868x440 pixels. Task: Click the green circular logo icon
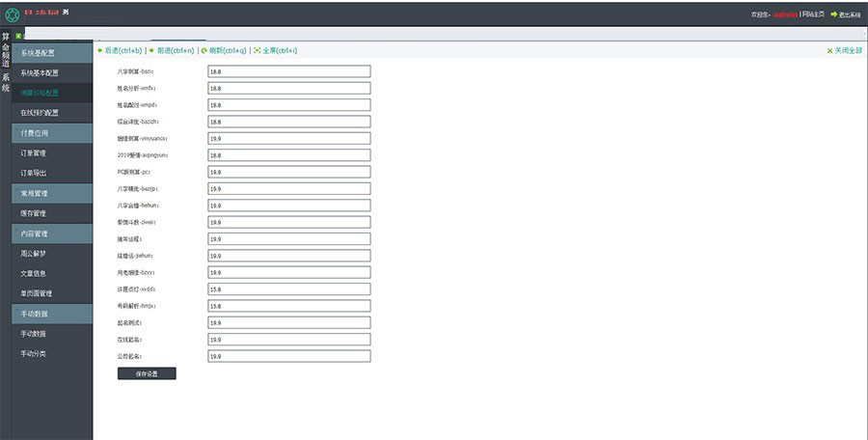click(12, 14)
